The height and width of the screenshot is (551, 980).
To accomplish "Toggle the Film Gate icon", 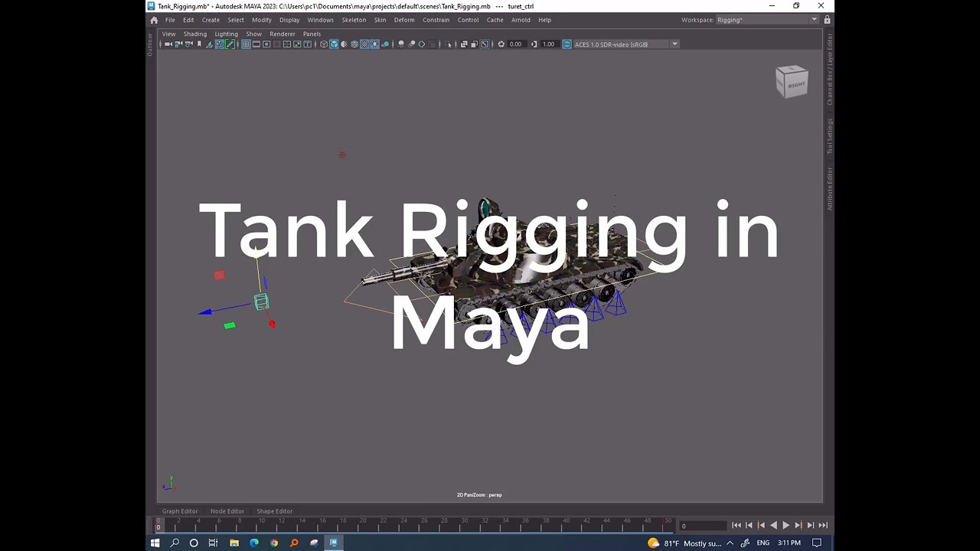I will pyautogui.click(x=256, y=44).
